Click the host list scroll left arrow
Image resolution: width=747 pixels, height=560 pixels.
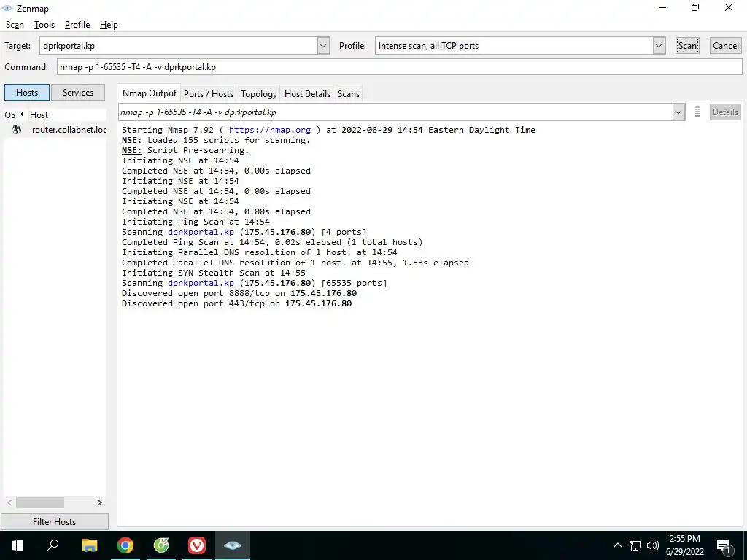click(x=9, y=502)
